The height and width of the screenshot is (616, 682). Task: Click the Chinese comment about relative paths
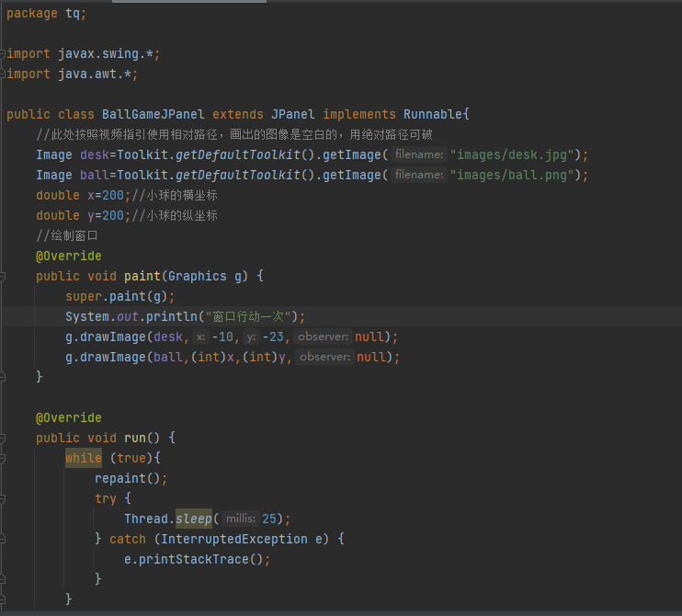[x=234, y=135]
